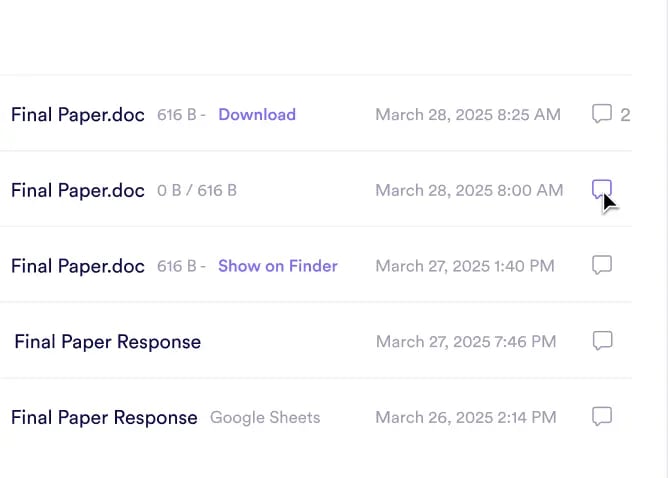
Task: Open comments on the 8:25 AM Final Paper.doc
Action: pos(601,114)
